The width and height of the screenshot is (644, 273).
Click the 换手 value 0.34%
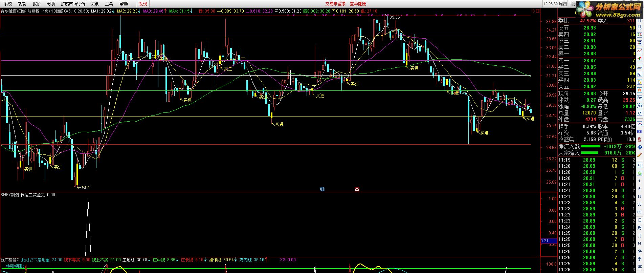tap(589, 126)
